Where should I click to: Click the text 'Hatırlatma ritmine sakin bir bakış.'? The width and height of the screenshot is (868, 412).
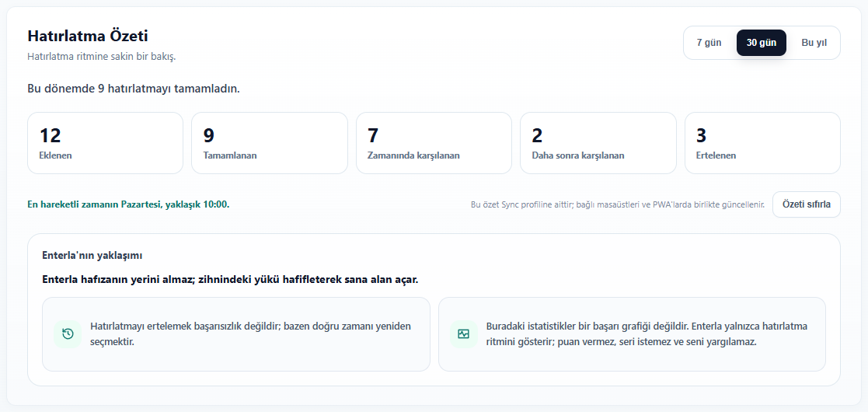101,57
